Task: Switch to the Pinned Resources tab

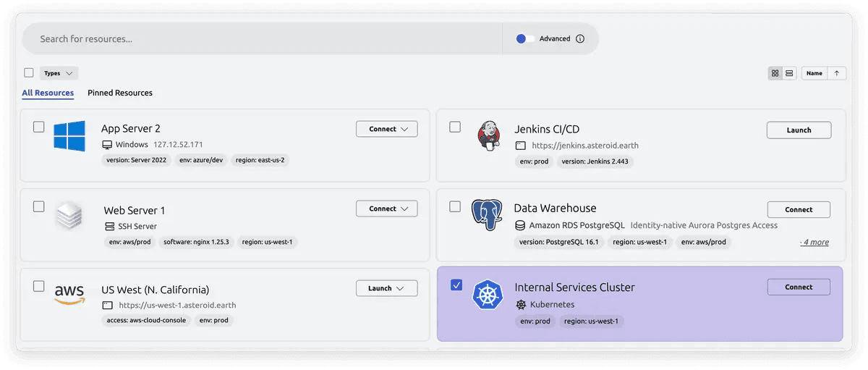Action: tap(120, 93)
